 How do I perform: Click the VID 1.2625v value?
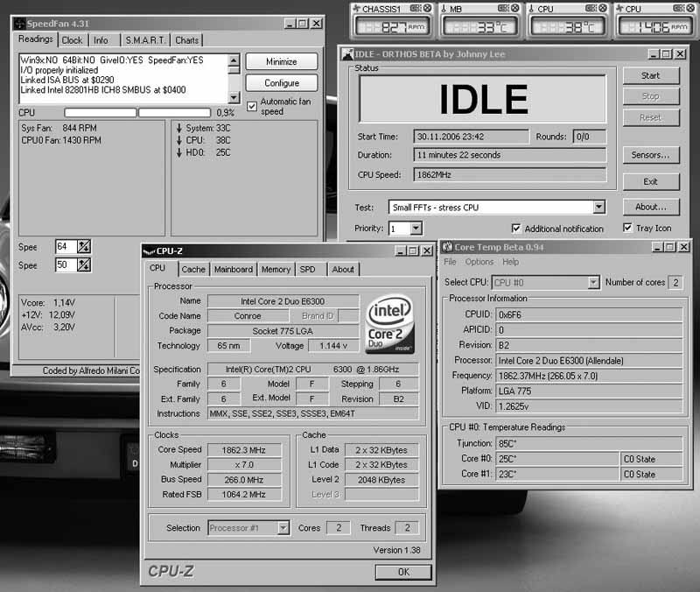pyautogui.click(x=589, y=406)
